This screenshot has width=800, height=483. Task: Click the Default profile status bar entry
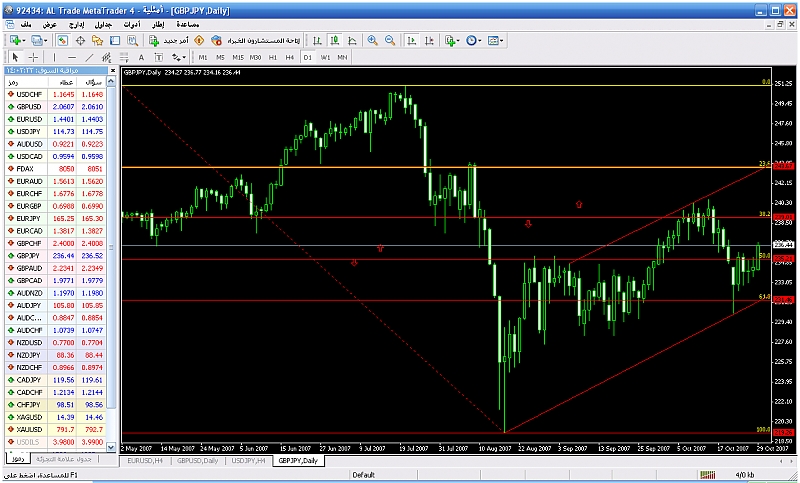[x=363, y=475]
